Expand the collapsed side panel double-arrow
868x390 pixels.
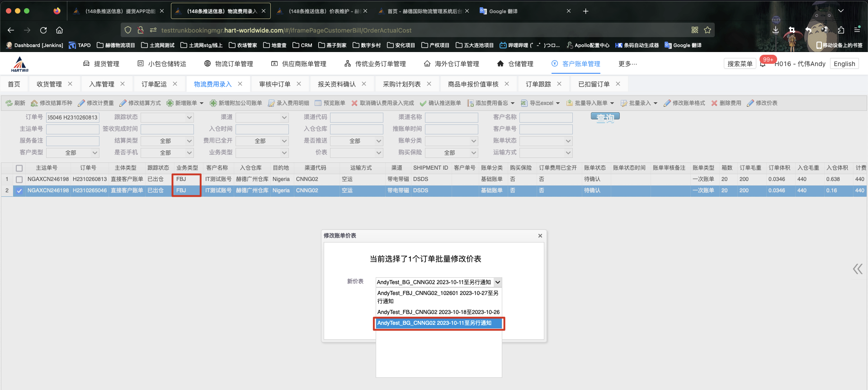[x=857, y=269]
